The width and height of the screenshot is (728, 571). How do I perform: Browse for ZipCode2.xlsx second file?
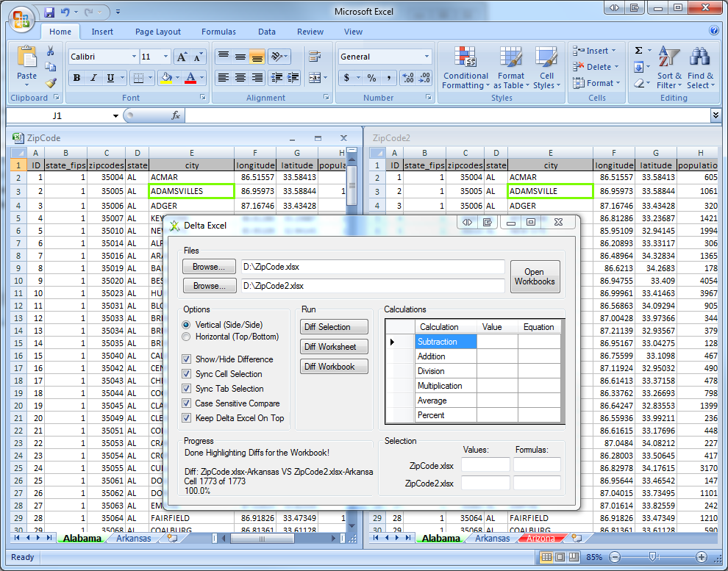tap(210, 286)
